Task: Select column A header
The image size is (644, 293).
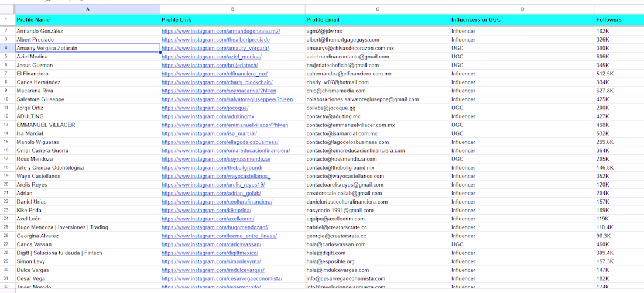Action: [87, 9]
